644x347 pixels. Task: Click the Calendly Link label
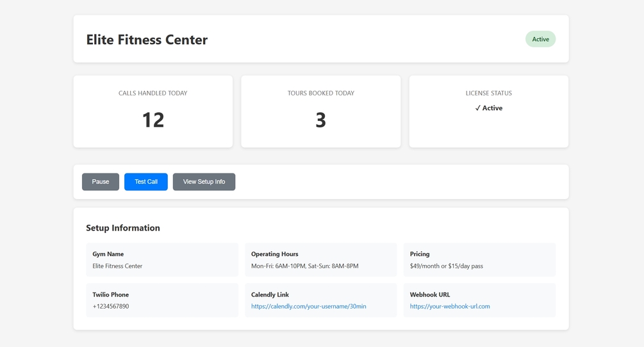(270, 295)
